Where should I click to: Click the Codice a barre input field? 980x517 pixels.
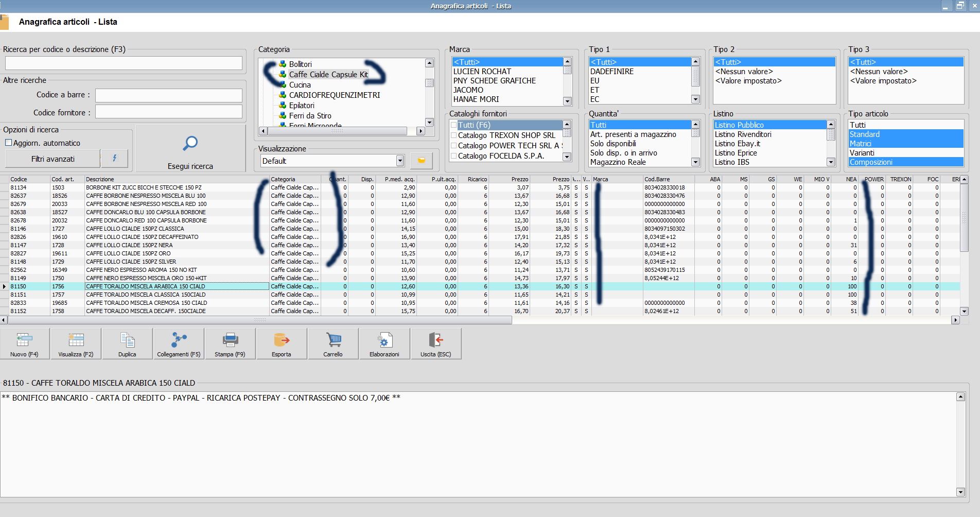[169, 95]
